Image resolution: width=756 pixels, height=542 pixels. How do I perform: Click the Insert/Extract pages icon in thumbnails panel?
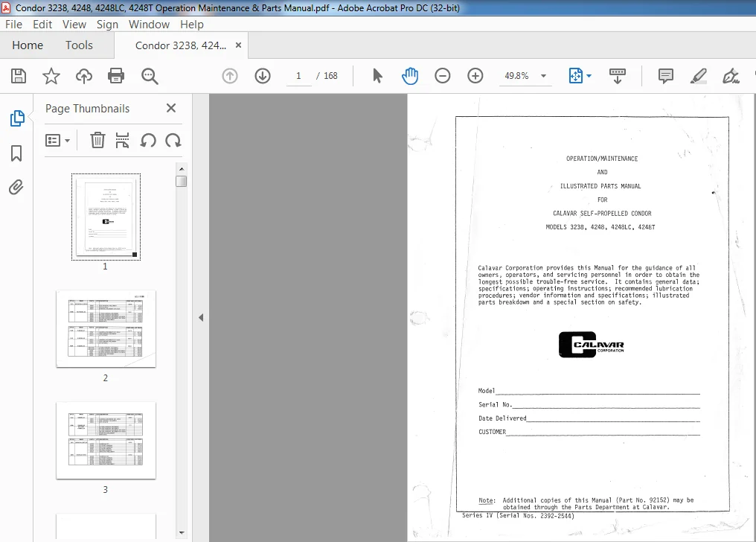(123, 140)
